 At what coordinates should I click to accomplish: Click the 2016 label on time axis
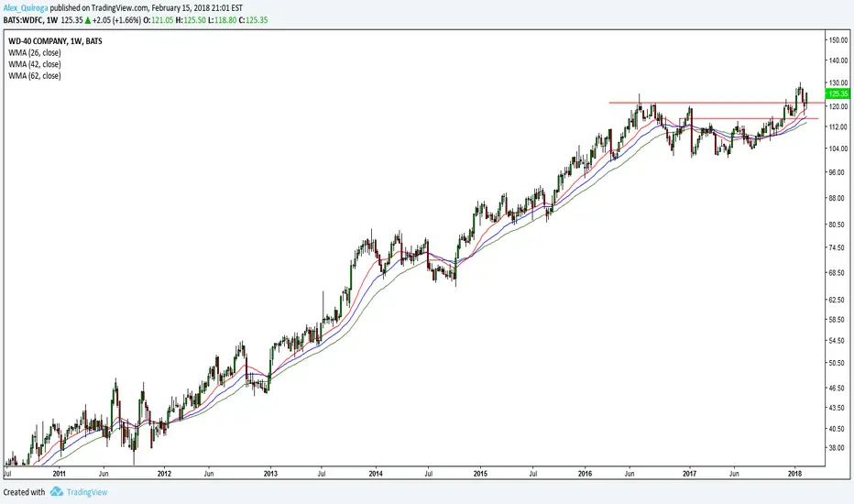(x=585, y=474)
